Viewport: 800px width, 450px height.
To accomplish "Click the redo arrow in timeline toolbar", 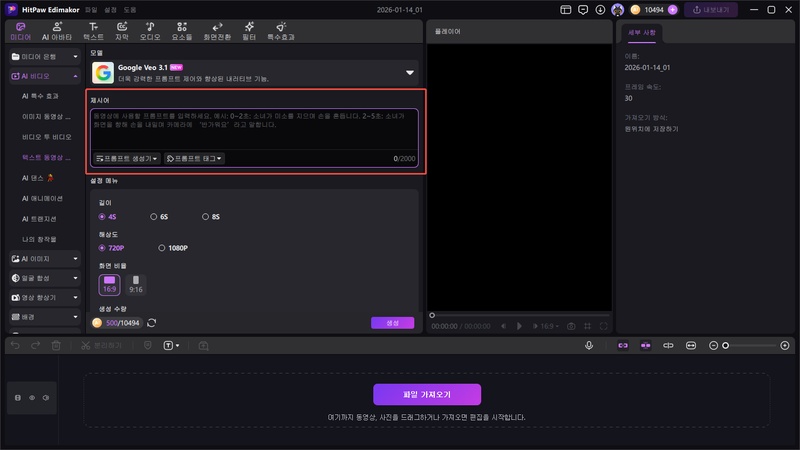I will coord(35,345).
